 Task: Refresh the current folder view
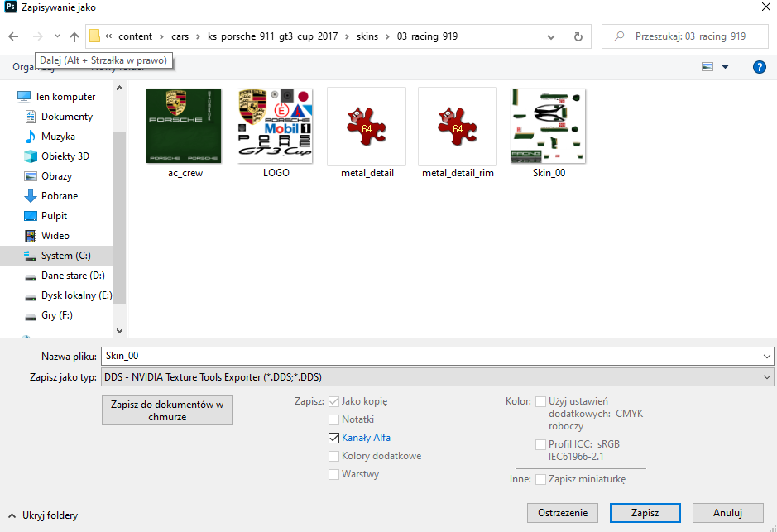(x=578, y=36)
